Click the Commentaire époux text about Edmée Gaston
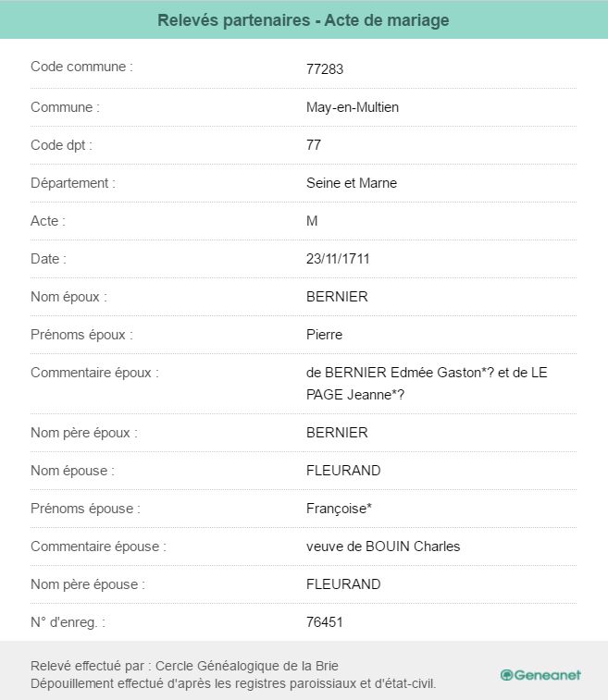The width and height of the screenshot is (608, 700). coord(427,384)
